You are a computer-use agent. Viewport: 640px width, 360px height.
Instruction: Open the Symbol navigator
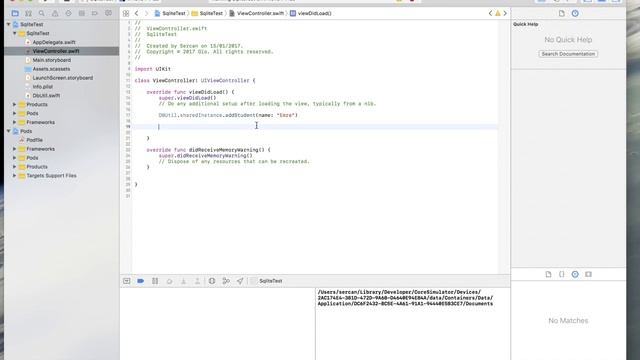[29, 13]
